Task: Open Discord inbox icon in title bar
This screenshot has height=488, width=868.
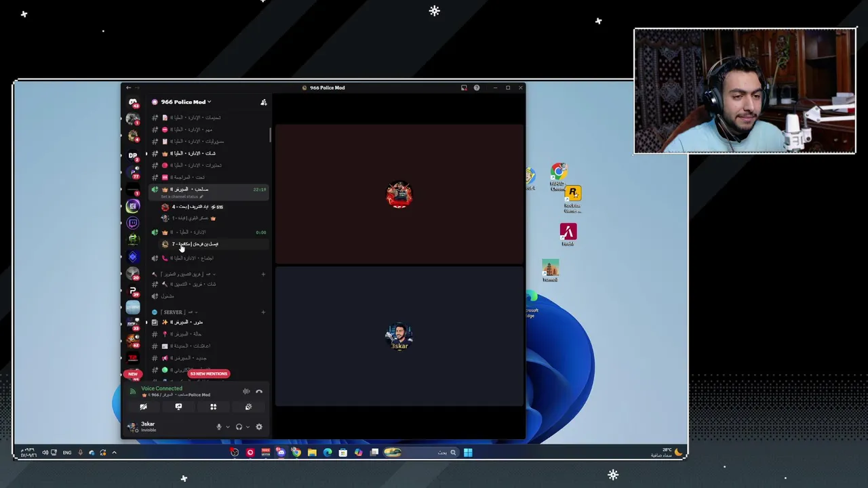Action: click(x=464, y=87)
